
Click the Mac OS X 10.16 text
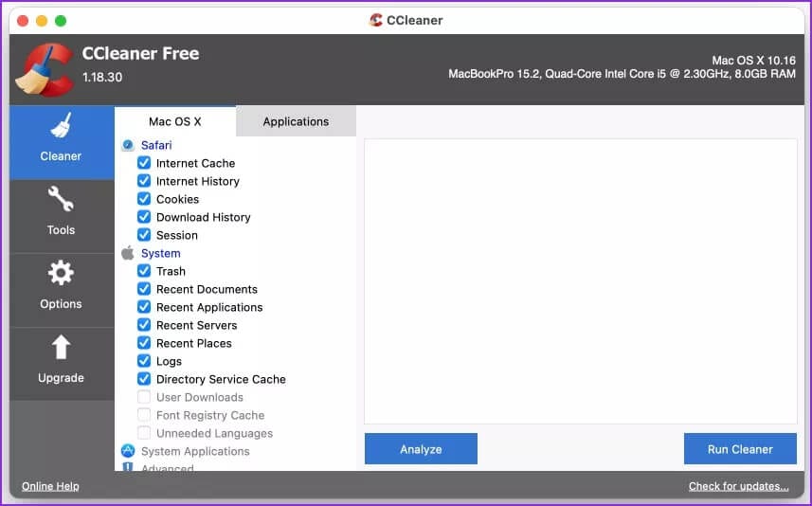pos(753,61)
